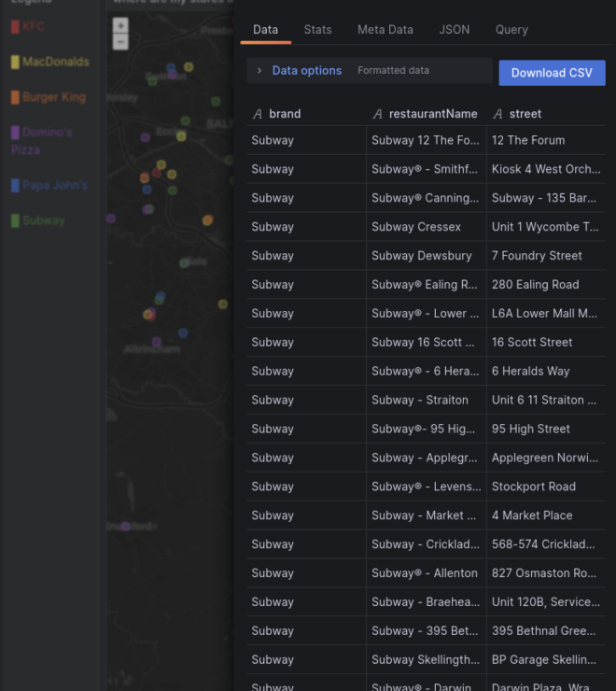Screen dimensions: 616x691
Task: Select cell '7 Foundry Street'
Action: (x=546, y=256)
